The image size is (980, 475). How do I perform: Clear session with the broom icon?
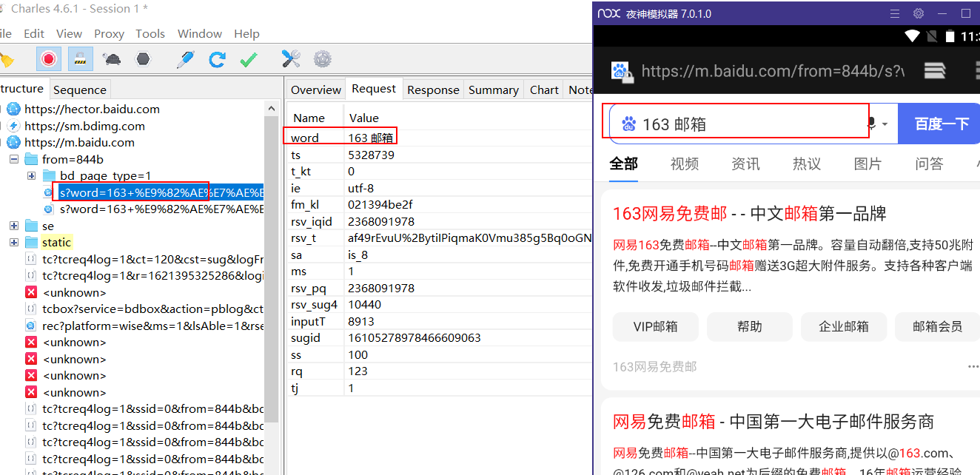(6, 59)
